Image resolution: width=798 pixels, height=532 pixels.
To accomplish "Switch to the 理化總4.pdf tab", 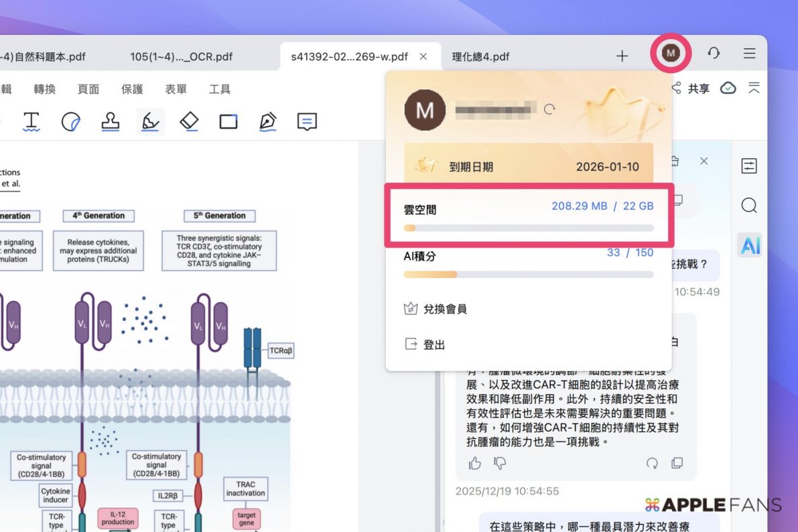I will [x=480, y=56].
